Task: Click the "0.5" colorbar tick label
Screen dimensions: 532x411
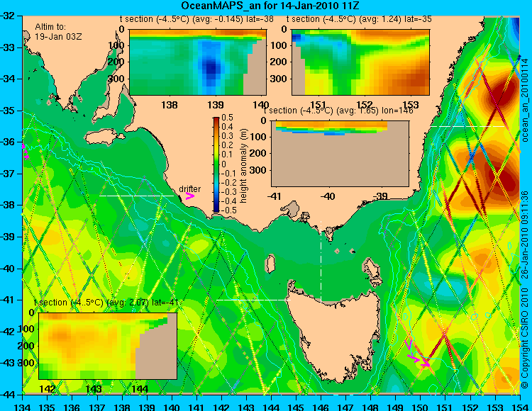Action: tap(227, 118)
